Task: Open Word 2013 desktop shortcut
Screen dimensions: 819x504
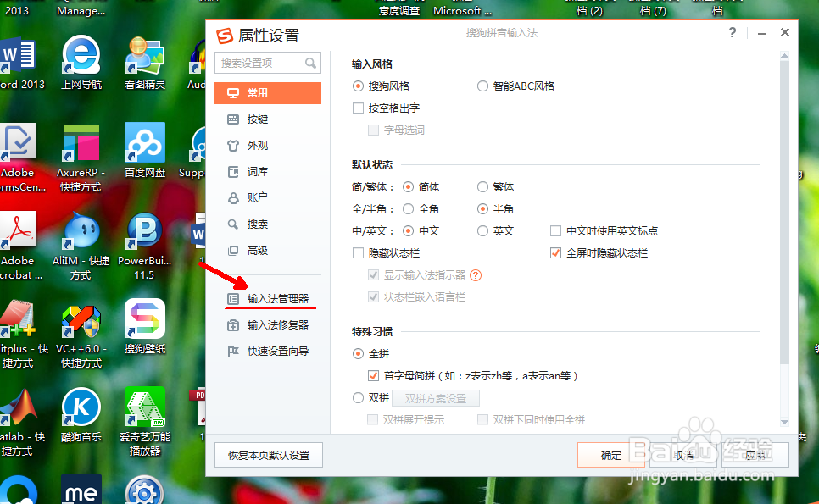Action: [19, 64]
